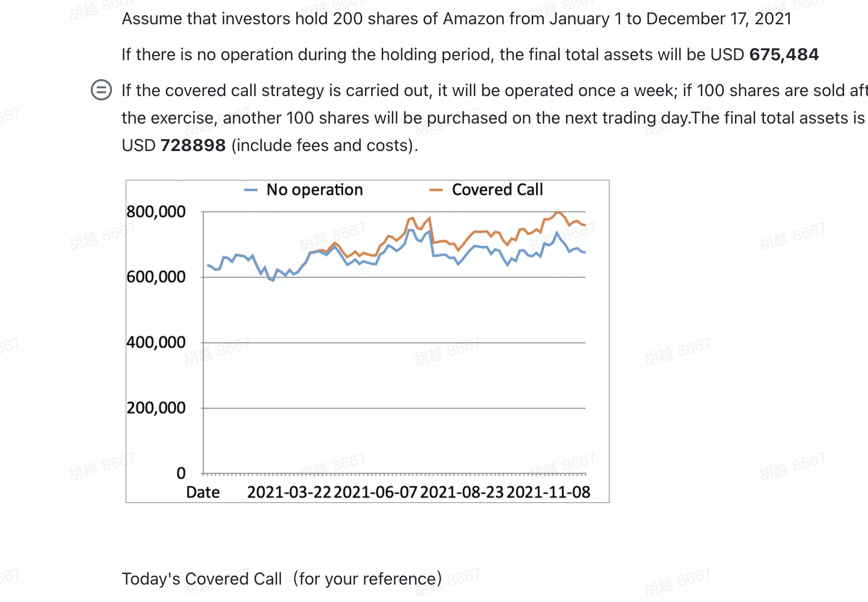
Task: Click the "Date" axis title
Action: click(x=203, y=492)
